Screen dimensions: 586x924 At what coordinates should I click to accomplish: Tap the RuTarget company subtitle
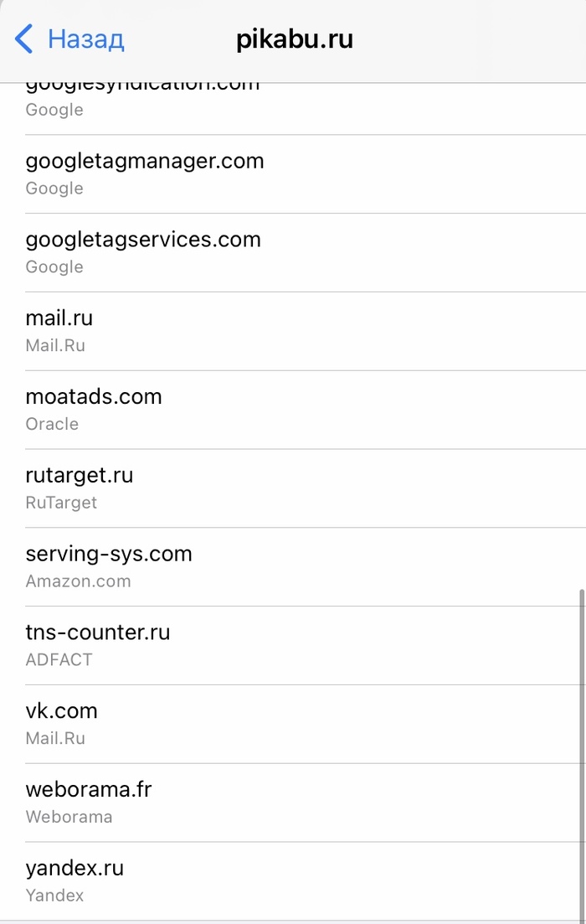(61, 503)
